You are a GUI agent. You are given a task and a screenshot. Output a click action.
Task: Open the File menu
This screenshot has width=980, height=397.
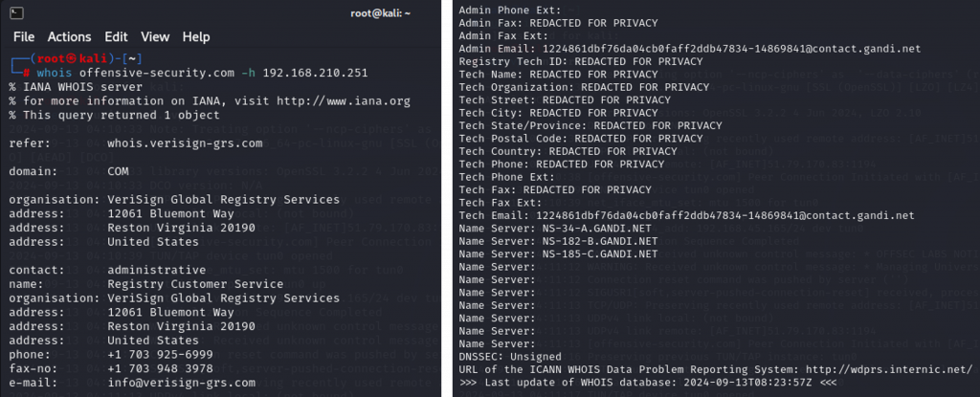24,37
